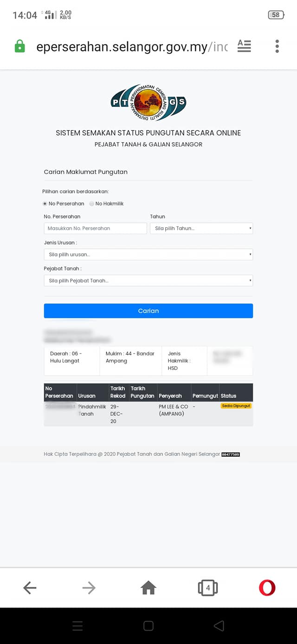Expand the Tahun year dropdown
Screen dimensions: 297x644
[x=201, y=228]
